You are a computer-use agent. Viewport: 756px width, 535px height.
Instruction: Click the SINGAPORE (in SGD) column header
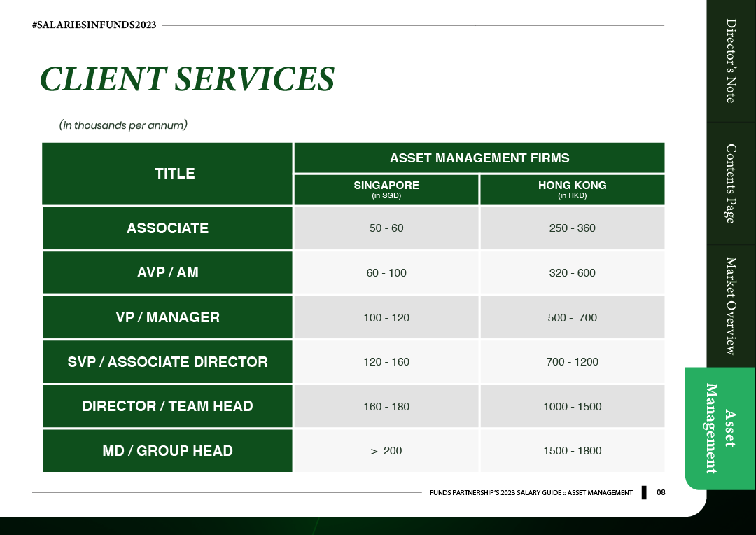pyautogui.click(x=386, y=190)
